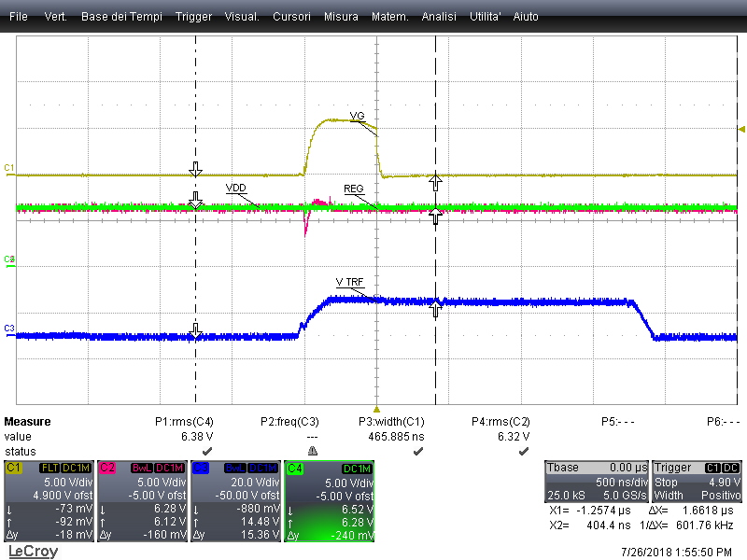Select the P2:freq(C3) measurement

(289, 422)
